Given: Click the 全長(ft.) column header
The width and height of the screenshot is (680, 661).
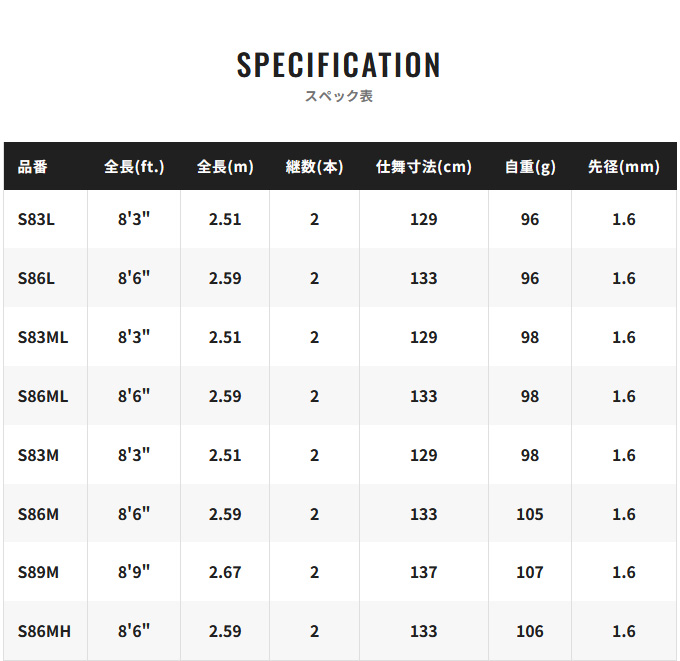Looking at the screenshot, I should tap(134, 167).
